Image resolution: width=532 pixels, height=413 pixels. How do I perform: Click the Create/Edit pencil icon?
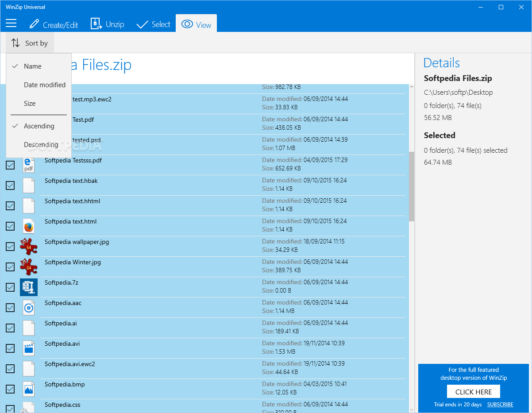coord(34,24)
